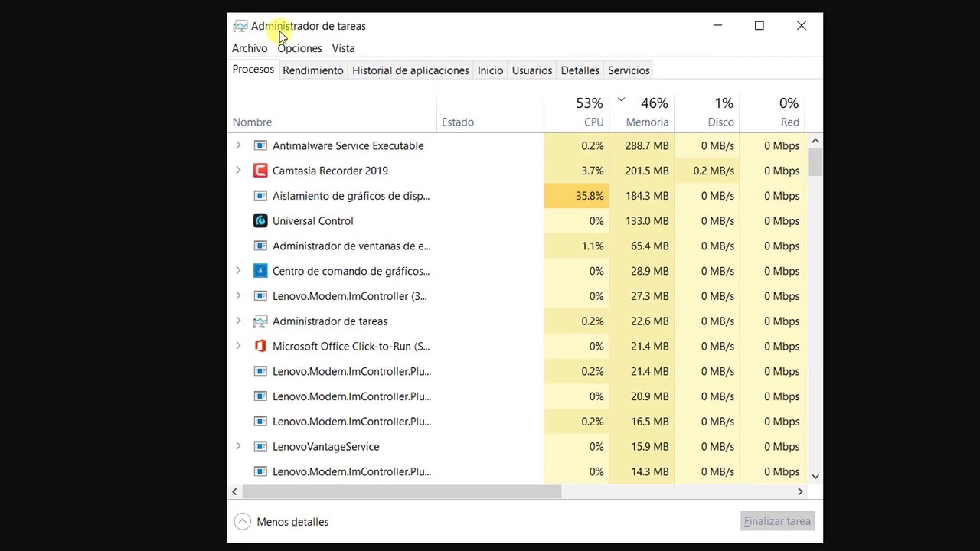Sort by the Red column header
Screen dimensions: 980x551
click(772, 112)
